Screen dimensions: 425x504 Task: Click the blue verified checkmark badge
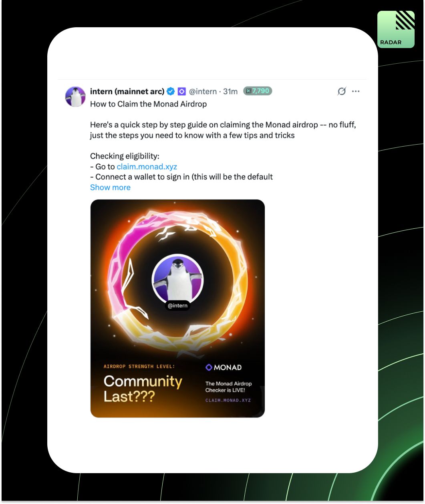[171, 91]
